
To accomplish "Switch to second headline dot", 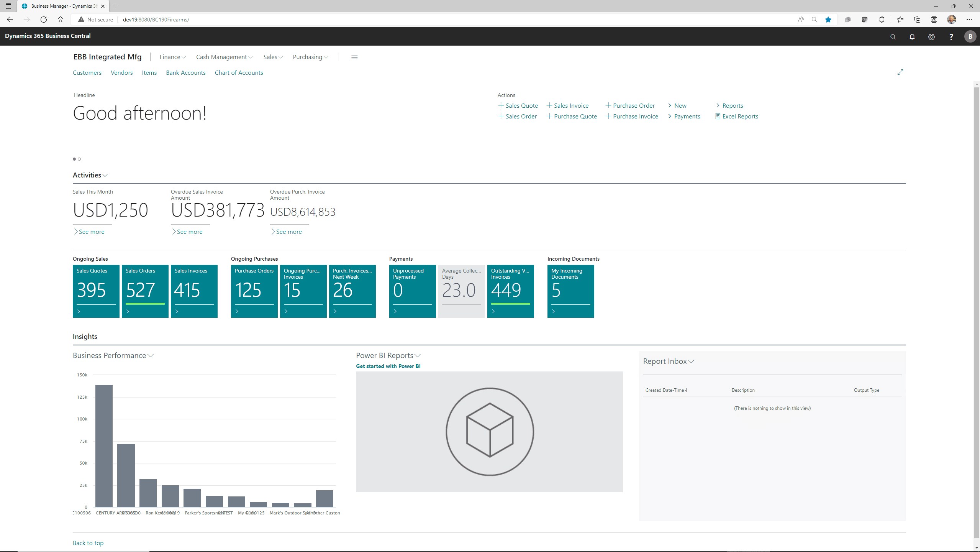I will click(x=79, y=159).
